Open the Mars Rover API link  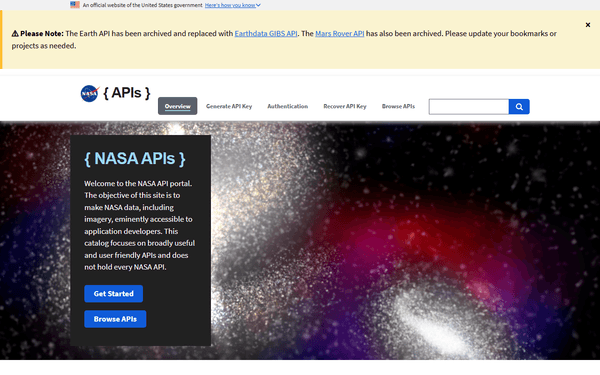340,34
